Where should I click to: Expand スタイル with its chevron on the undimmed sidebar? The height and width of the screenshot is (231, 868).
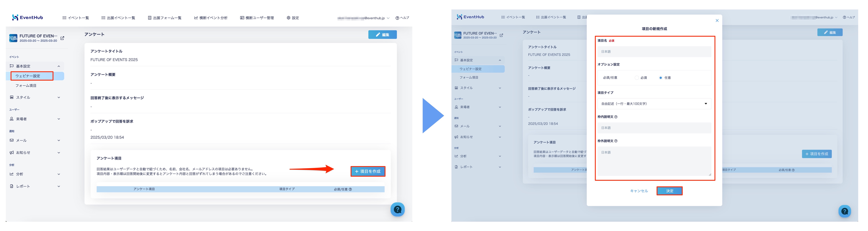click(59, 98)
